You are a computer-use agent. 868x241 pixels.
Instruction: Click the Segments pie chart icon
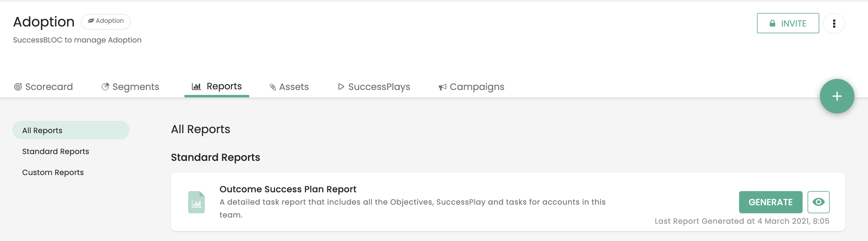click(105, 87)
